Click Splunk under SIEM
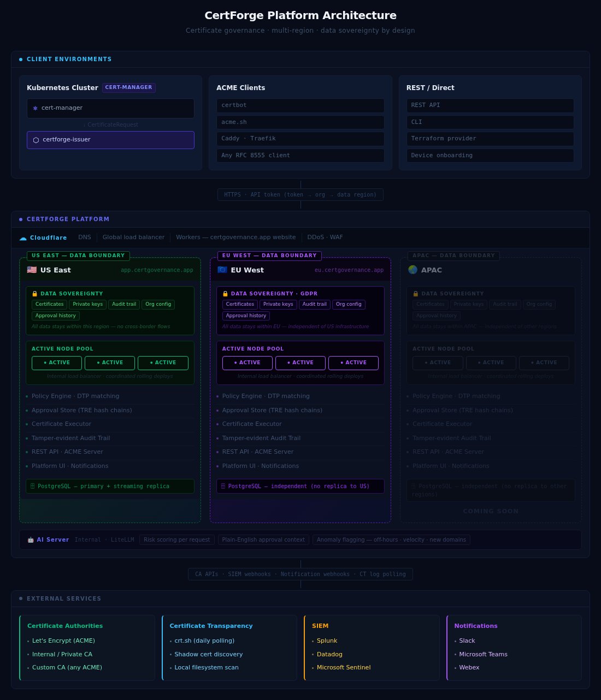Viewport: 601px width, 700px height. coord(327,641)
